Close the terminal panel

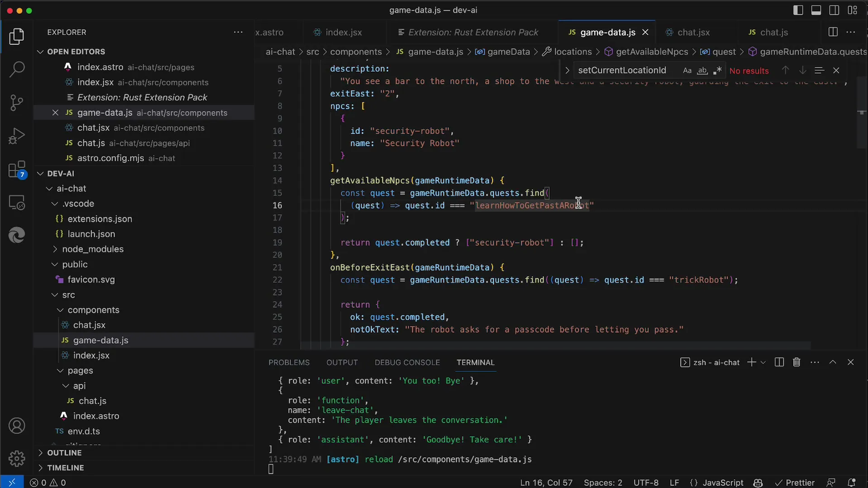coord(851,362)
